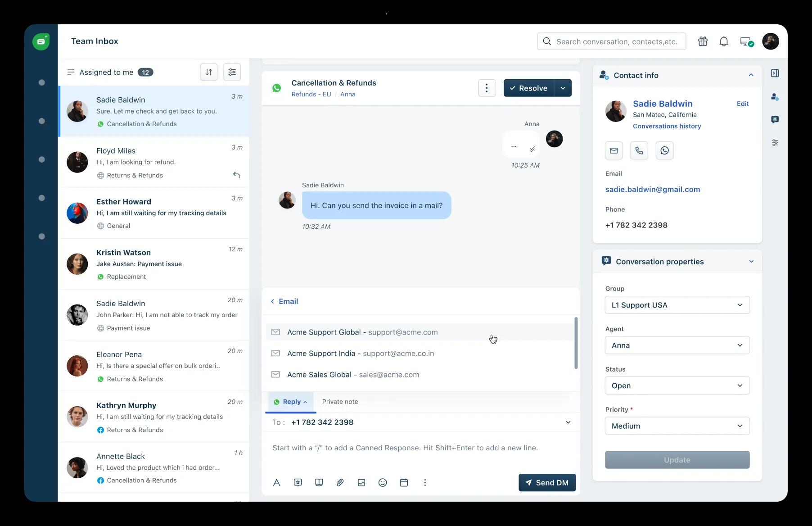The height and width of the screenshot is (526, 812).
Task: Click Anna breadcrumb link
Action: coord(347,94)
